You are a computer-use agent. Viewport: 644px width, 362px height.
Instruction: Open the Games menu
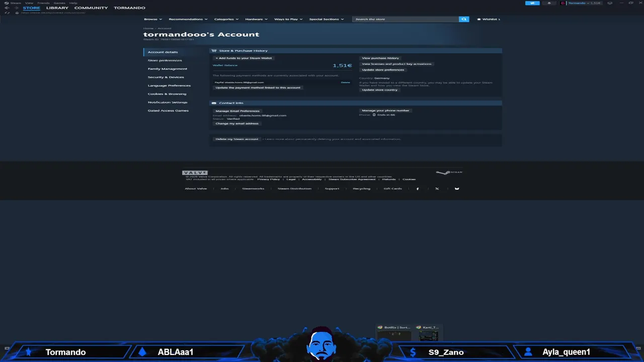coord(59,3)
